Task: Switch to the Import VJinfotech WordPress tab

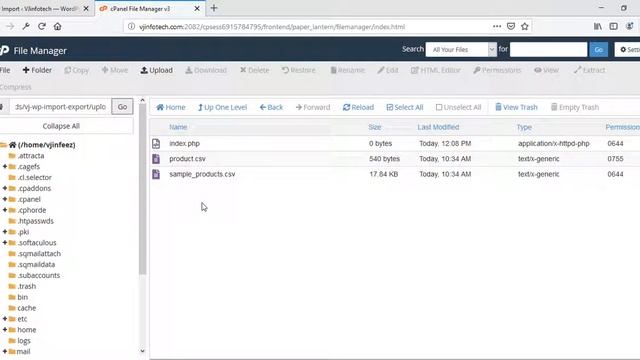Action: (40, 9)
